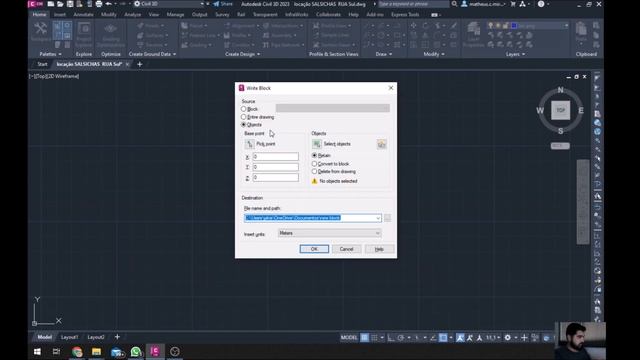Expand the Layers panel dropdown
This screenshot has width=640, height=360.
pyautogui.click(x=515, y=54)
